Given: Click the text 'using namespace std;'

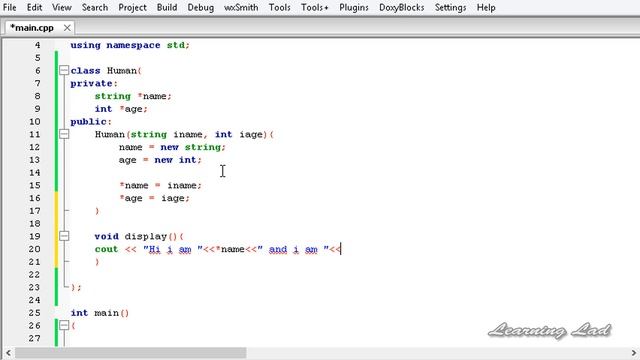Looking at the screenshot, I should pyautogui.click(x=130, y=45).
